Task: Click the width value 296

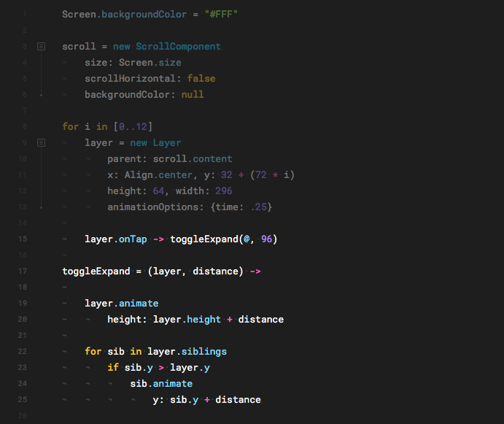Action: coord(224,191)
